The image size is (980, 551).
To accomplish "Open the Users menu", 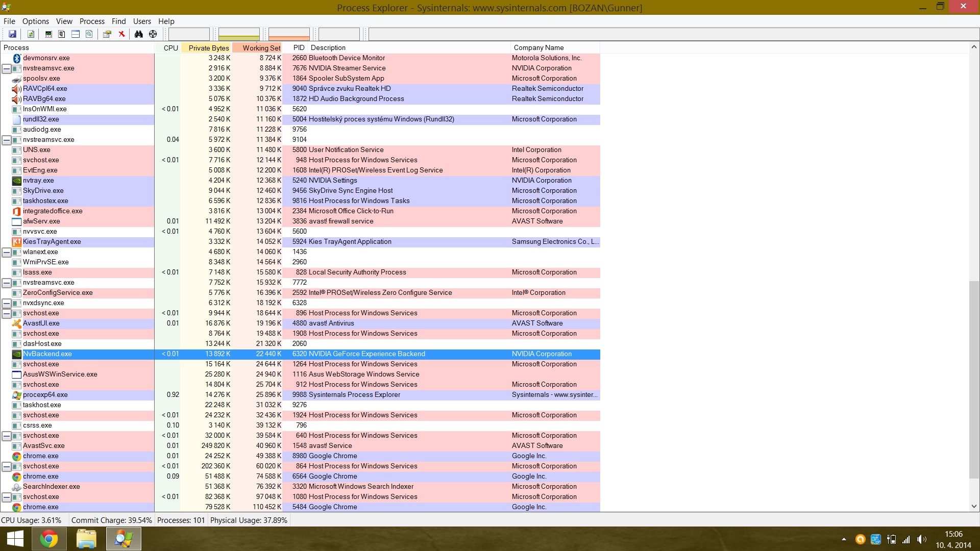I will click(142, 21).
